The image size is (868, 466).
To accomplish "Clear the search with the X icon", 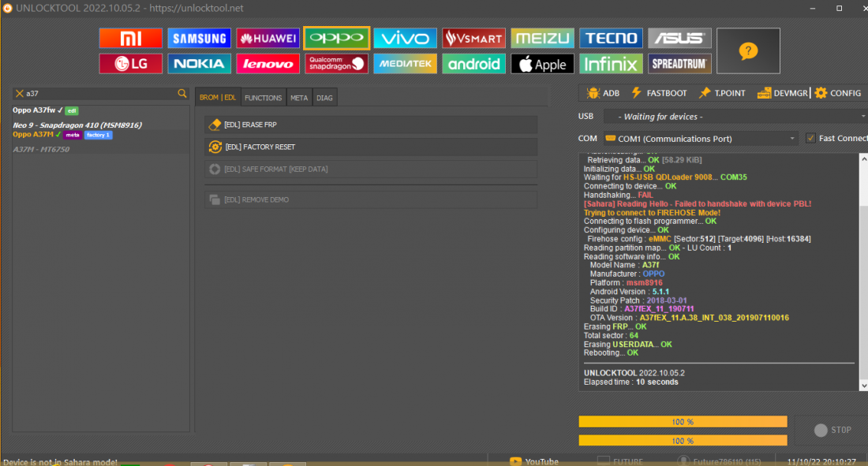I will click(x=20, y=94).
